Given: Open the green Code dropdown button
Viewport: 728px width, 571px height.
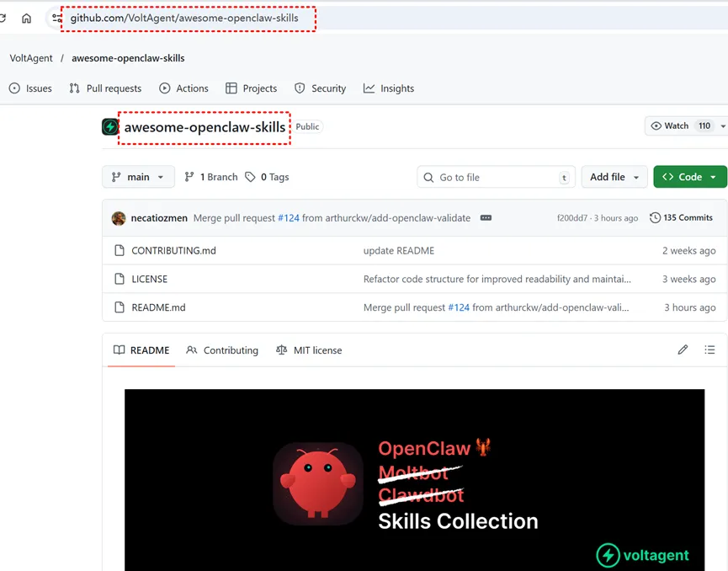Looking at the screenshot, I should coord(690,177).
